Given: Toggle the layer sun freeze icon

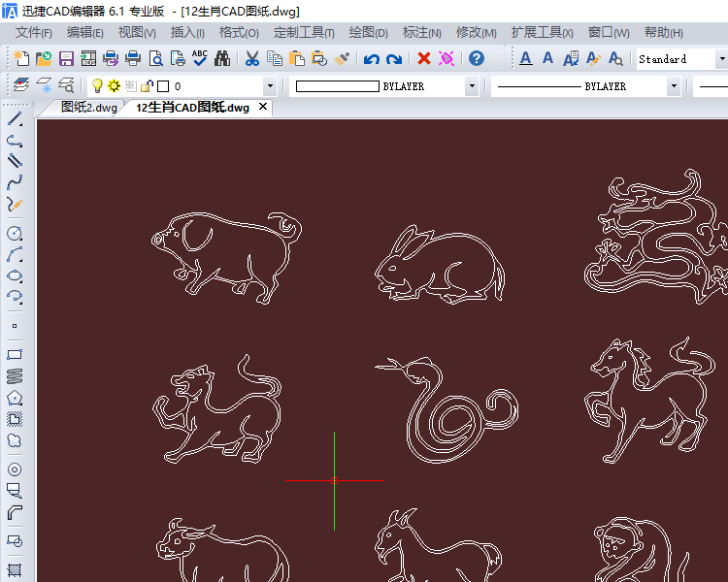Looking at the screenshot, I should pyautogui.click(x=114, y=86).
